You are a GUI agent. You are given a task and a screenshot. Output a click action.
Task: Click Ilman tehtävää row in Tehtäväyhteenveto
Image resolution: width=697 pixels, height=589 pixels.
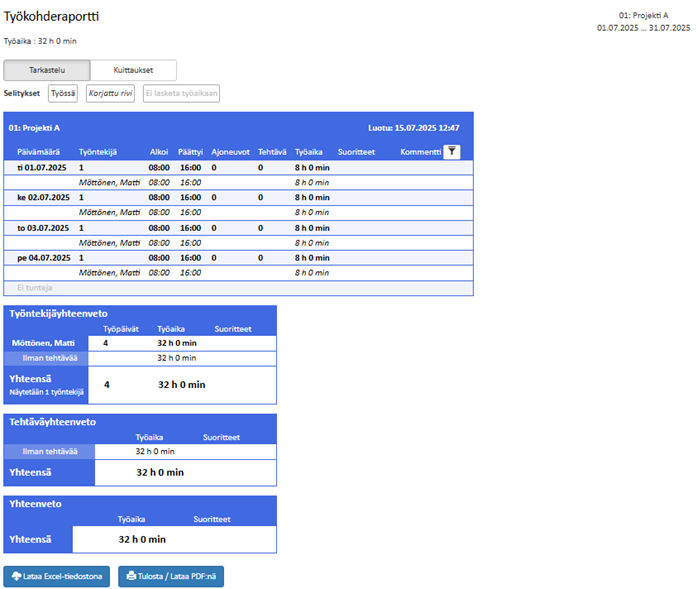[x=50, y=451]
